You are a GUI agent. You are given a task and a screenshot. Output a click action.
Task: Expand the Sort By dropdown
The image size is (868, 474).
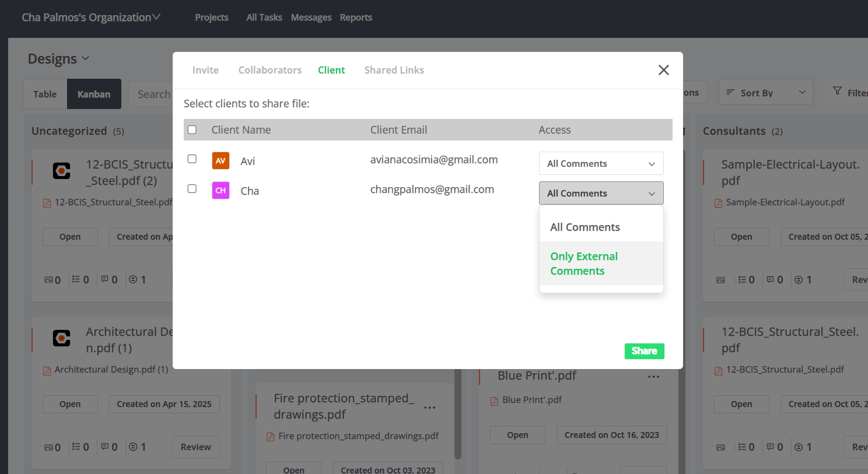point(765,93)
